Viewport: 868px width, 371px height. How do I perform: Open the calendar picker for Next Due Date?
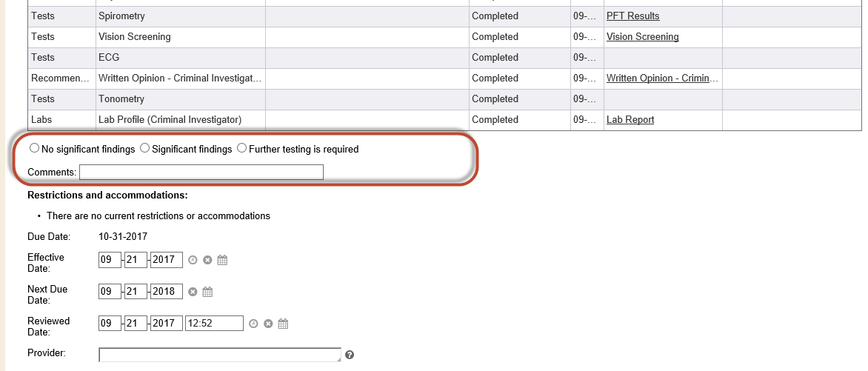coord(207,292)
